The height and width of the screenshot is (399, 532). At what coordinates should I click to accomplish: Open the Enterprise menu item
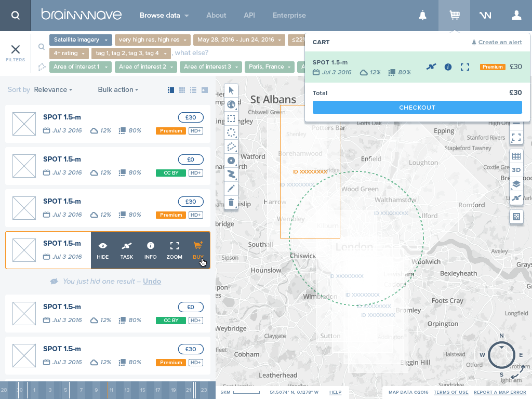click(x=289, y=15)
